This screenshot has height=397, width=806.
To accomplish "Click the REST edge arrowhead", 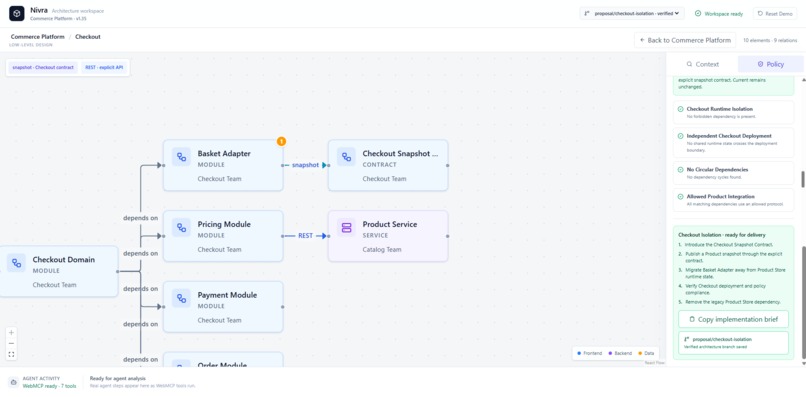I will click(324, 236).
